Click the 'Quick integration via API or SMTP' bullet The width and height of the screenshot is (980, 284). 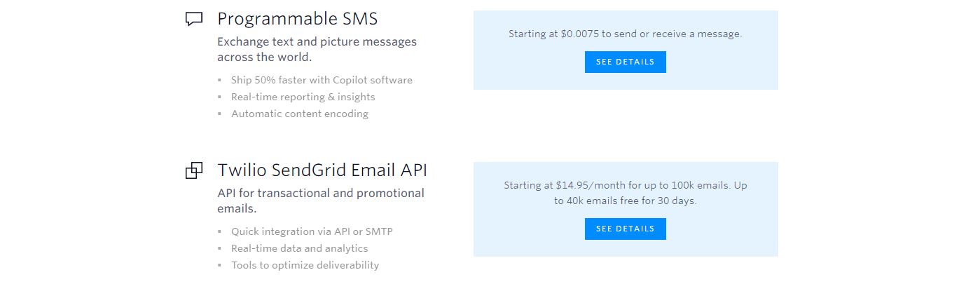pyautogui.click(x=312, y=231)
